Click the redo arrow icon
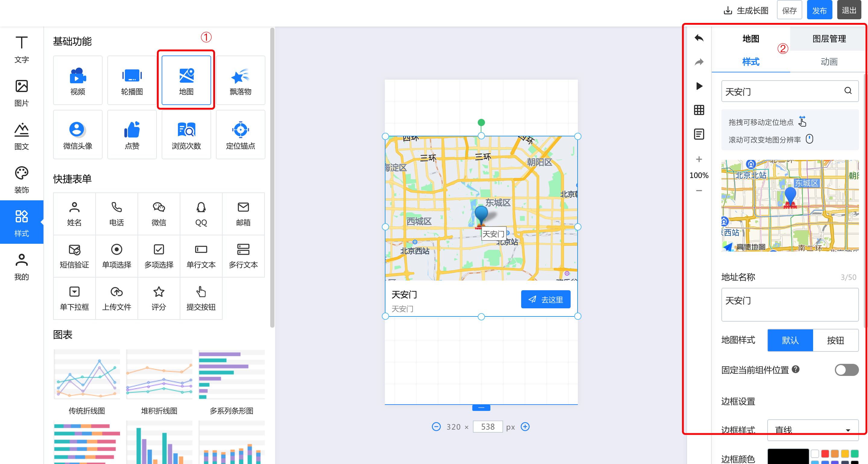The width and height of the screenshot is (868, 464). (699, 62)
